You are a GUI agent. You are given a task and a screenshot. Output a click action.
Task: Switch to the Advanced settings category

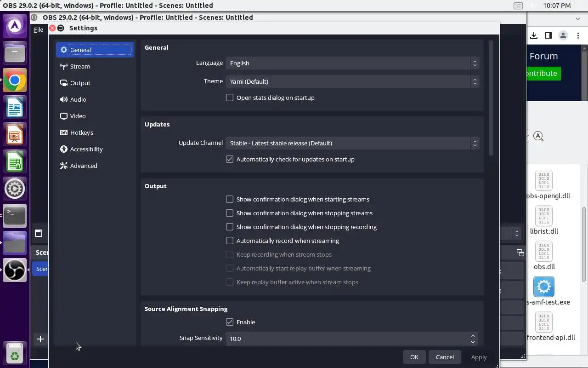95,166
